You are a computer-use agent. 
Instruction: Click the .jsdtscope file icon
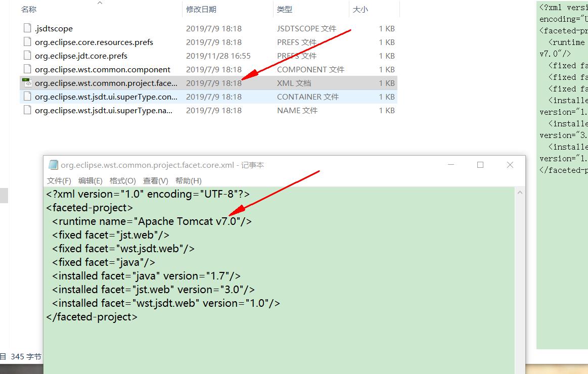point(27,28)
